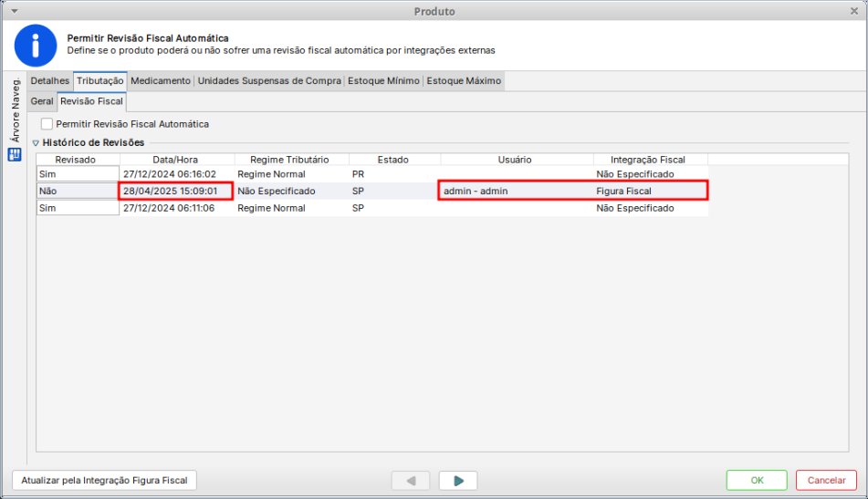Close the Produto window
The image size is (868, 499).
pyautogui.click(x=853, y=11)
